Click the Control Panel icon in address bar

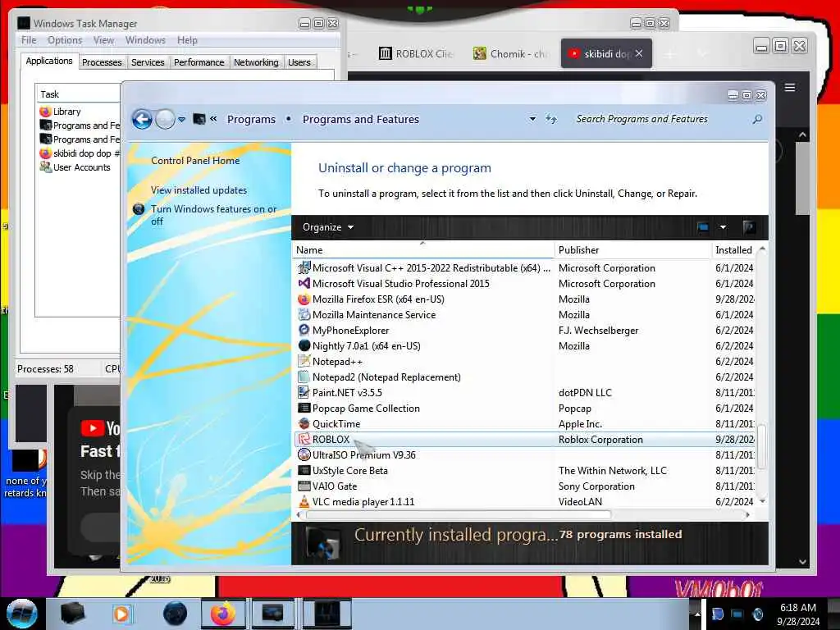(x=199, y=119)
